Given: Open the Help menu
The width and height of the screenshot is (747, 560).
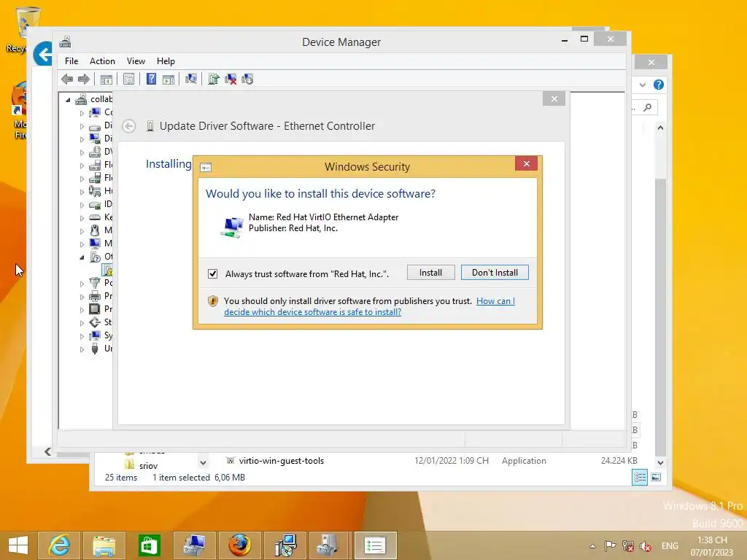Looking at the screenshot, I should pos(166,61).
